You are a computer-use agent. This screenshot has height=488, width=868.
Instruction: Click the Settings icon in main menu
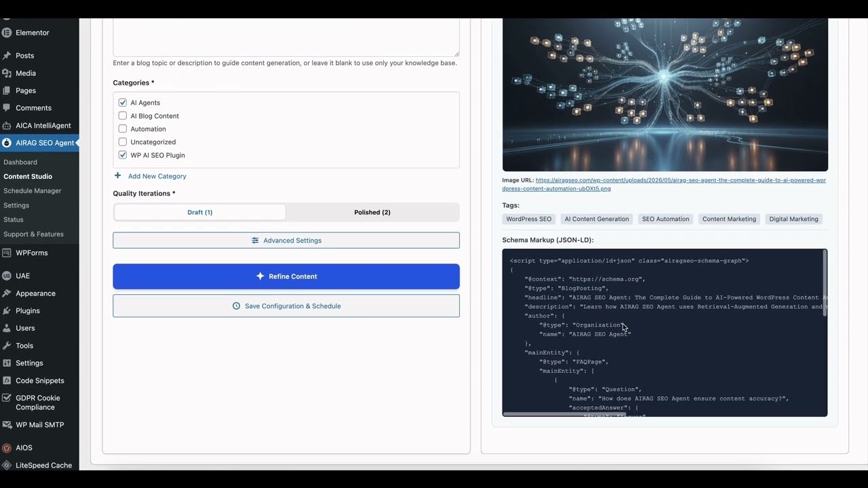click(x=7, y=363)
